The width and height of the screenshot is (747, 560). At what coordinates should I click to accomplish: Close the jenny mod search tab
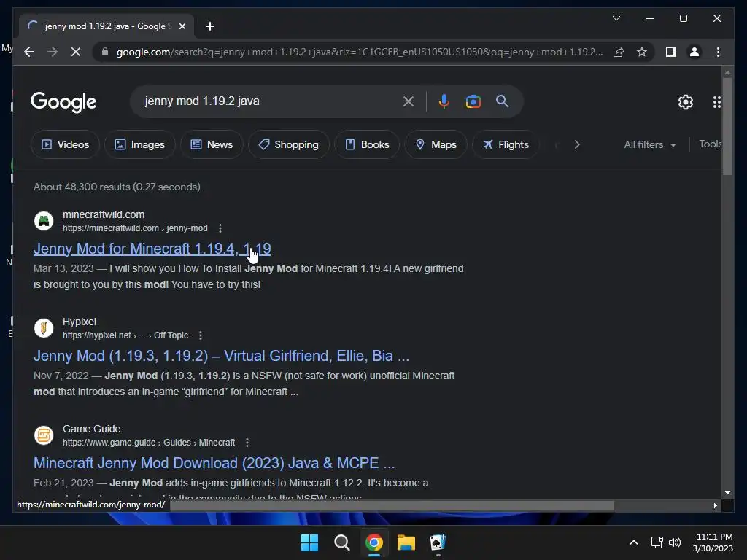tap(182, 26)
